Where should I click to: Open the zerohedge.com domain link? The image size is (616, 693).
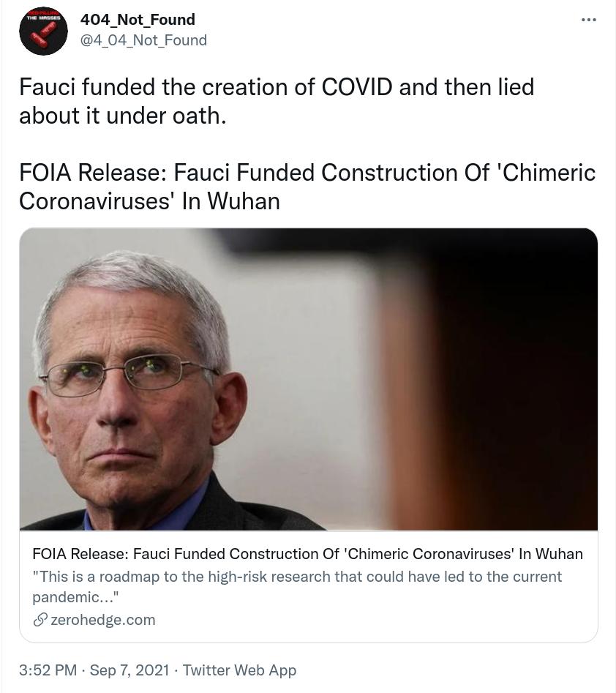pyautogui.click(x=103, y=620)
